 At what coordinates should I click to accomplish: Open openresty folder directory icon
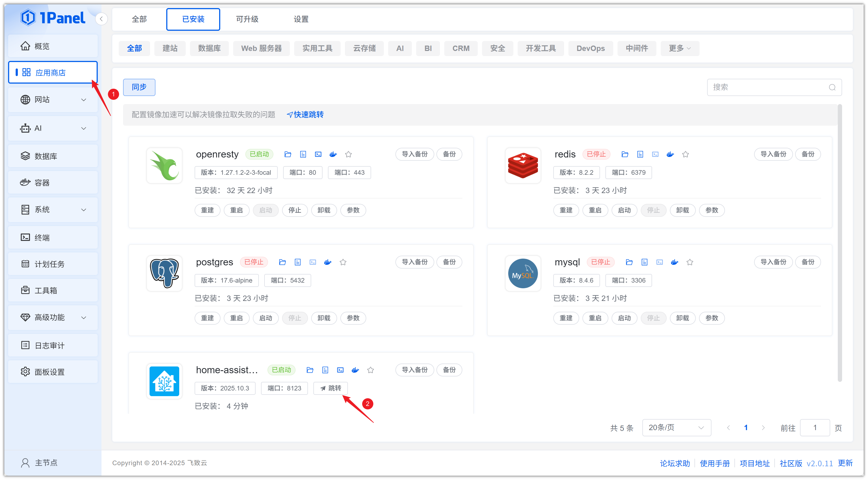[287, 154]
